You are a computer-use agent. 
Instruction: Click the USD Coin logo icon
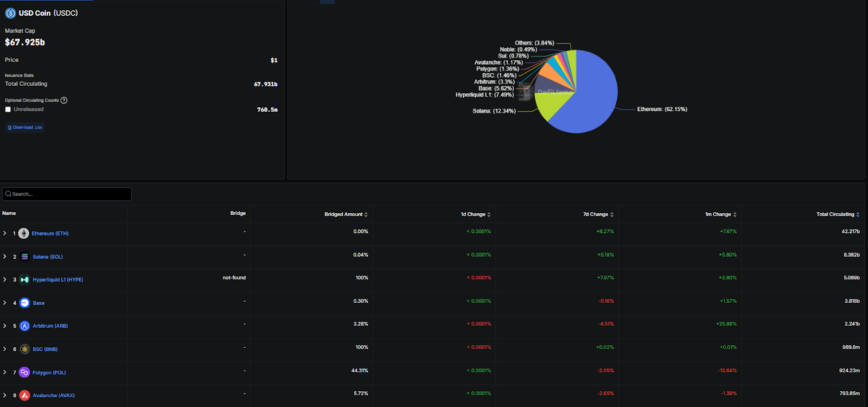pos(10,13)
